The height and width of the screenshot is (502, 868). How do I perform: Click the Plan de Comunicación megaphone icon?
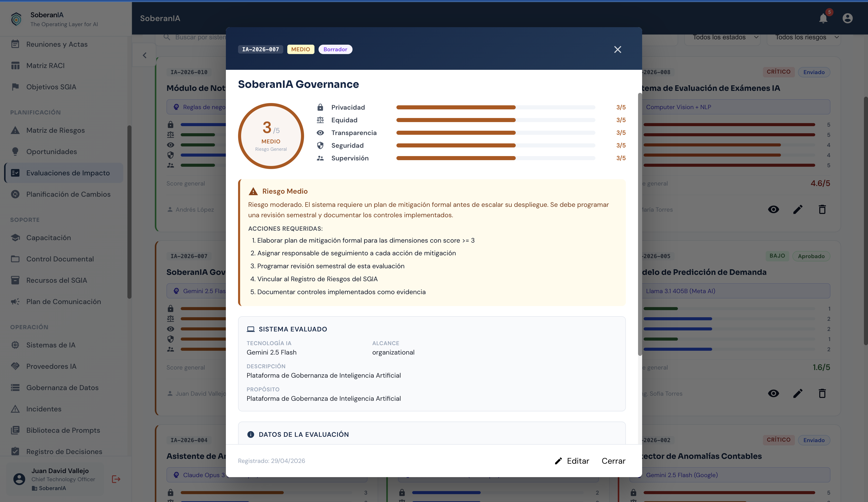click(15, 302)
